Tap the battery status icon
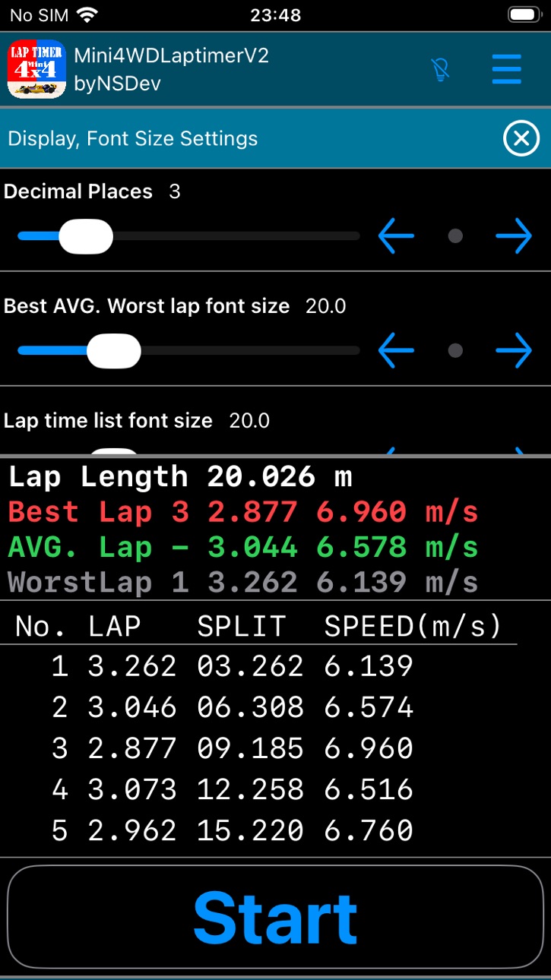Screen dimensions: 551x980 tap(523, 14)
